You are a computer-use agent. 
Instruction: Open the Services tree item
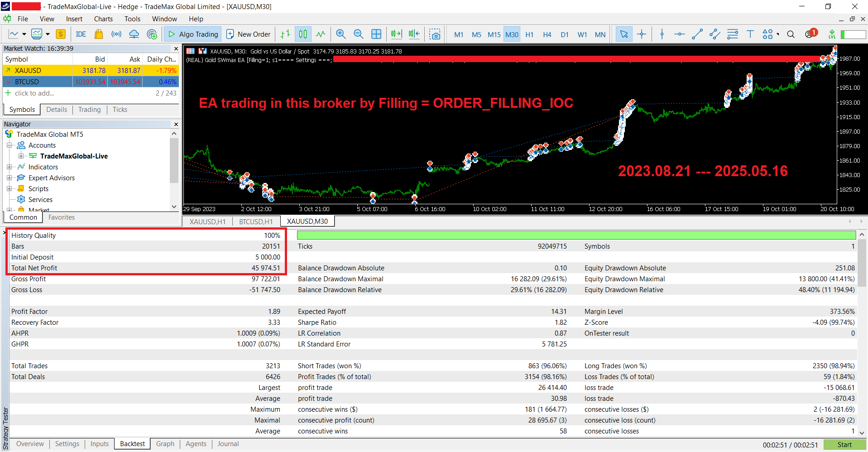[40, 200]
